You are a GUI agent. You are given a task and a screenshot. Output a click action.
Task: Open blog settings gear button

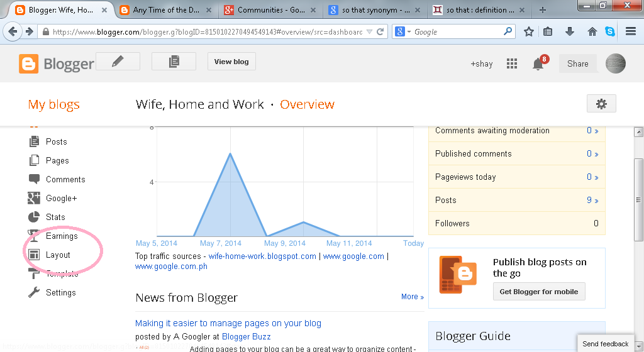601,104
